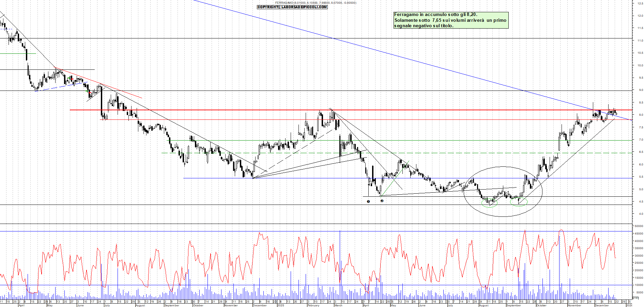Viewport: 644px width, 307px height.
Task: Click the 4.0 price axis label
Action: click(x=640, y=214)
